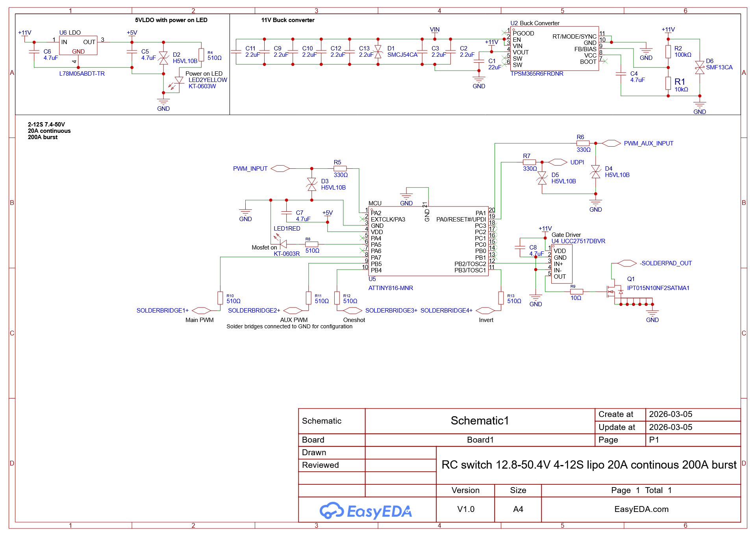Click the SOLDERBRIDGE3+ port symbol

352,310
